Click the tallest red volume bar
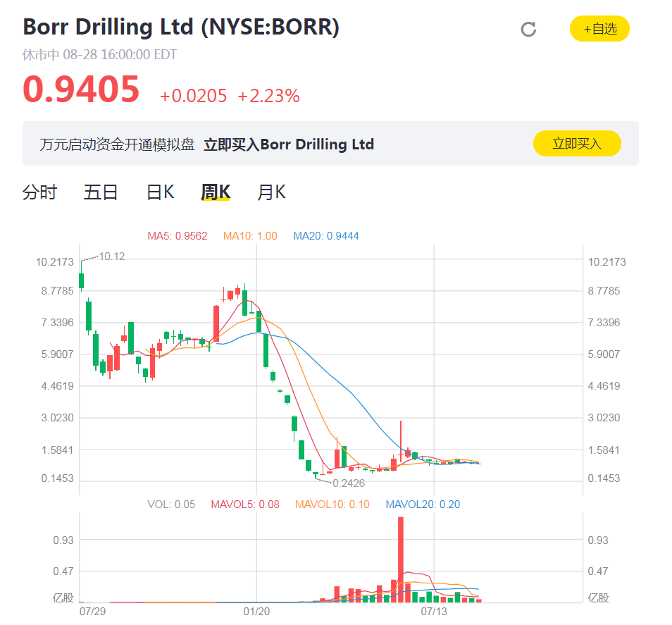This screenshot has height=625, width=672. click(x=401, y=559)
